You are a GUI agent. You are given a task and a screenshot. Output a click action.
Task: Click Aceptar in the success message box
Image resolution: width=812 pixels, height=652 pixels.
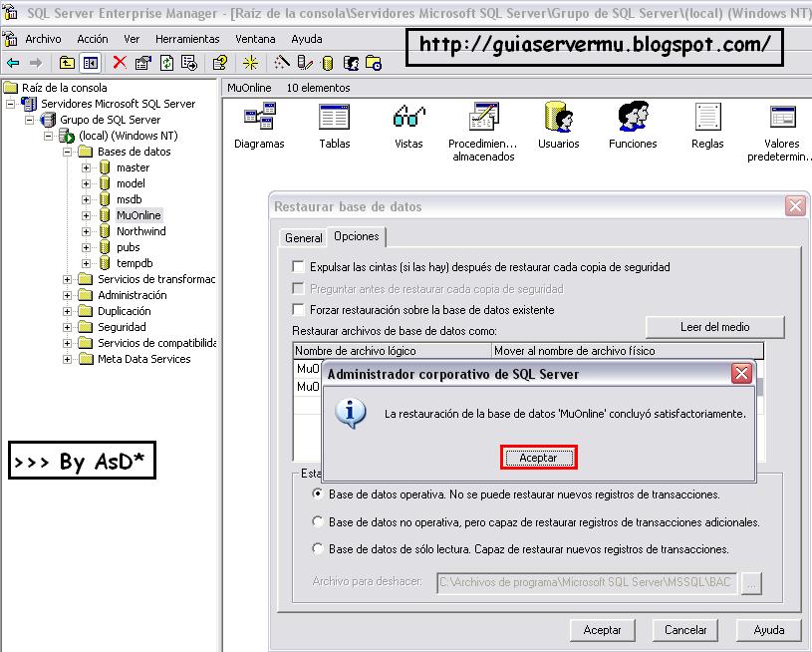(539, 458)
